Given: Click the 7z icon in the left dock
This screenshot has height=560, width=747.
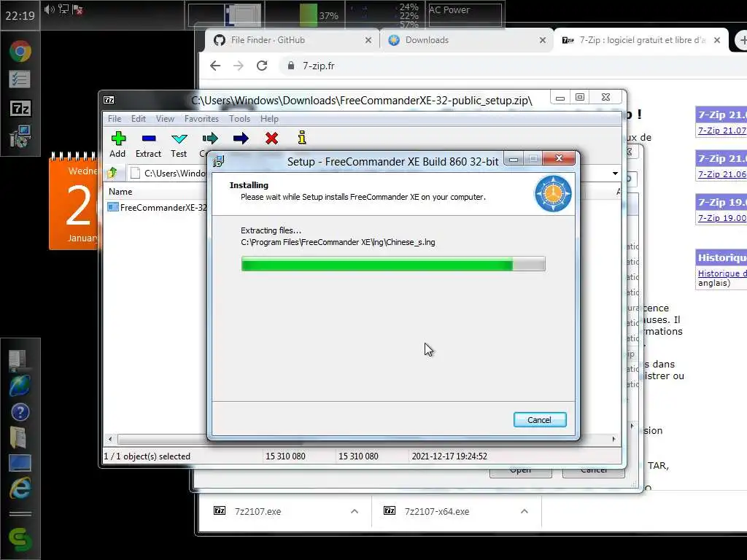Looking at the screenshot, I should (x=20, y=109).
